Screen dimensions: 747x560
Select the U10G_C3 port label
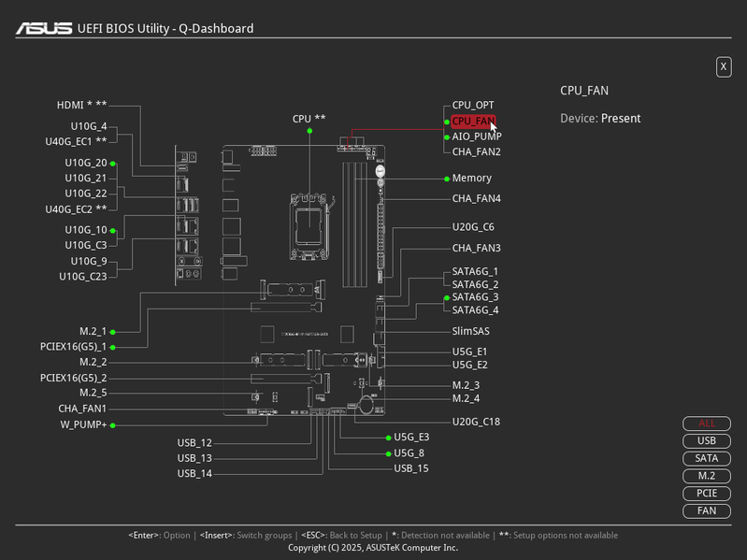pos(86,245)
